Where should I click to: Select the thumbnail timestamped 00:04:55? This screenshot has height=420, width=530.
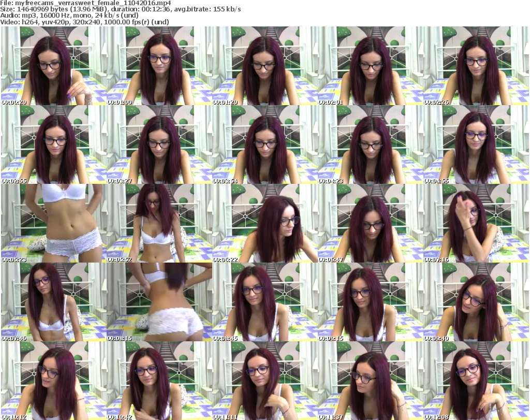coord(476,144)
